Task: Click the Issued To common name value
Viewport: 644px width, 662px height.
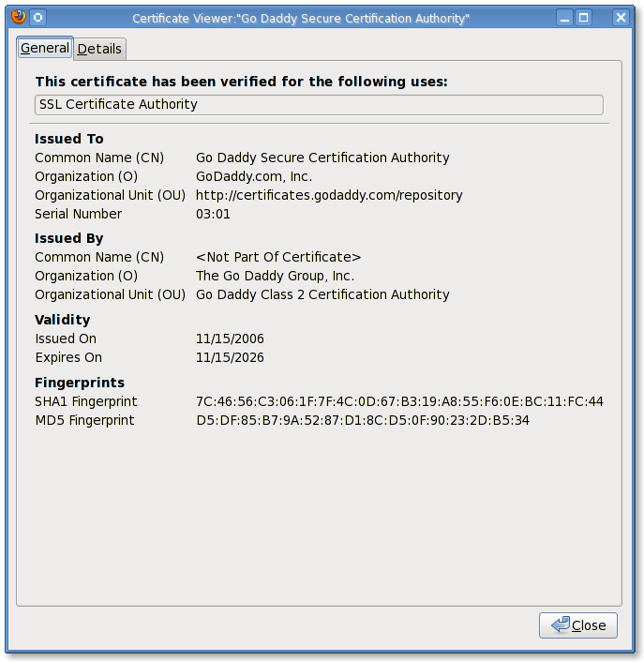Action: pyautogui.click(x=322, y=158)
